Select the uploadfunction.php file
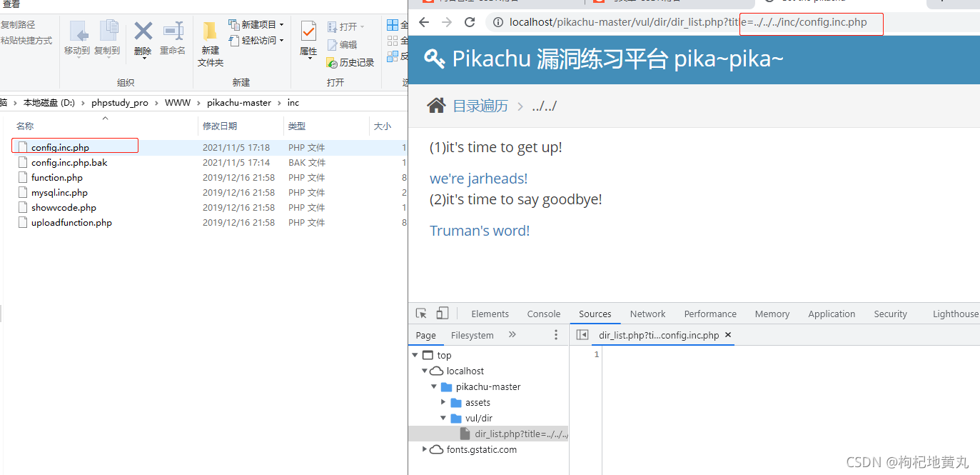The image size is (980, 475). (x=71, y=223)
